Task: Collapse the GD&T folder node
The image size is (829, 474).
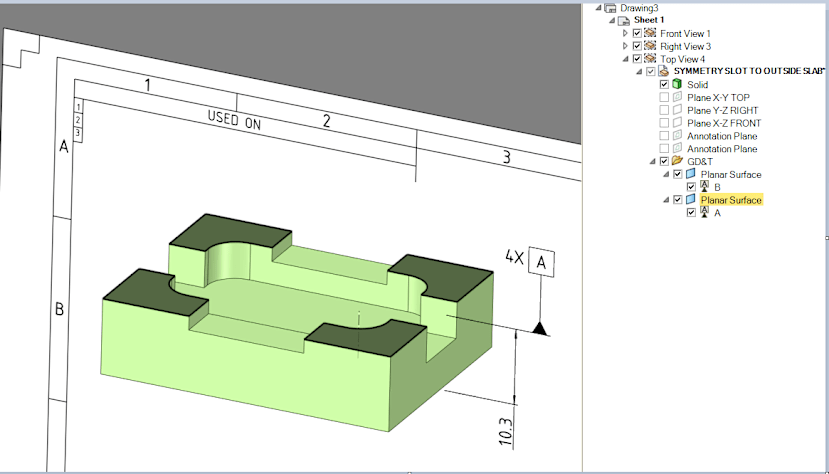Action: 652,162
